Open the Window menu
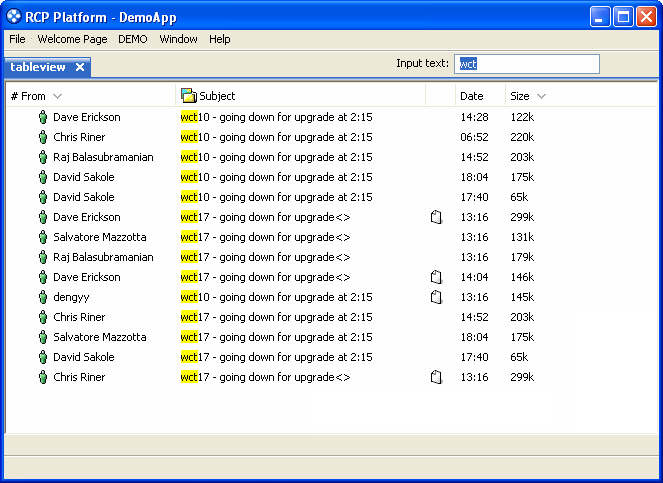The image size is (663, 483). coord(178,39)
